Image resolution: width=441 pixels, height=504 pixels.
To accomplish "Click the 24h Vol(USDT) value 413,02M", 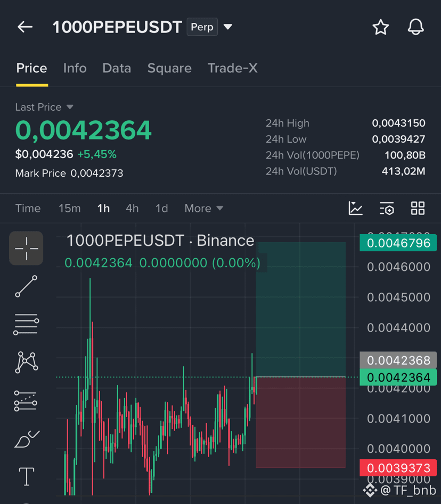I will coord(403,171).
